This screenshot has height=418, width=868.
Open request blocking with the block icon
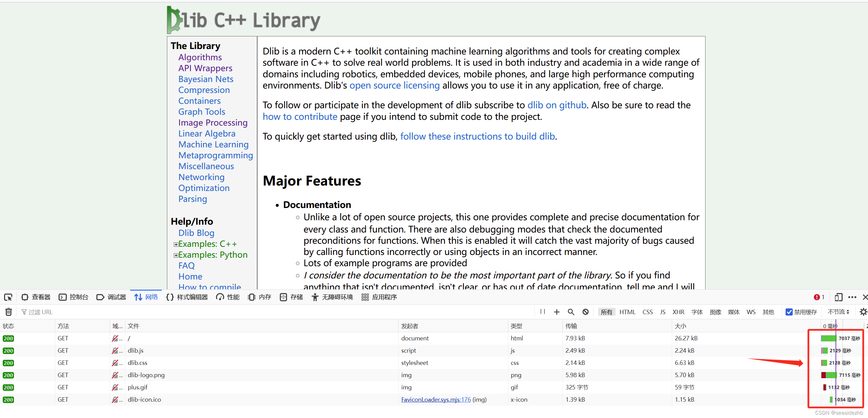click(x=586, y=312)
